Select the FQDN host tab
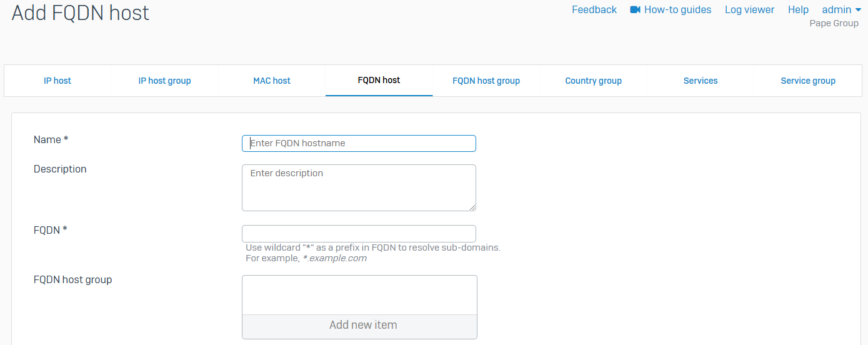This screenshot has width=868, height=345. pos(379,80)
